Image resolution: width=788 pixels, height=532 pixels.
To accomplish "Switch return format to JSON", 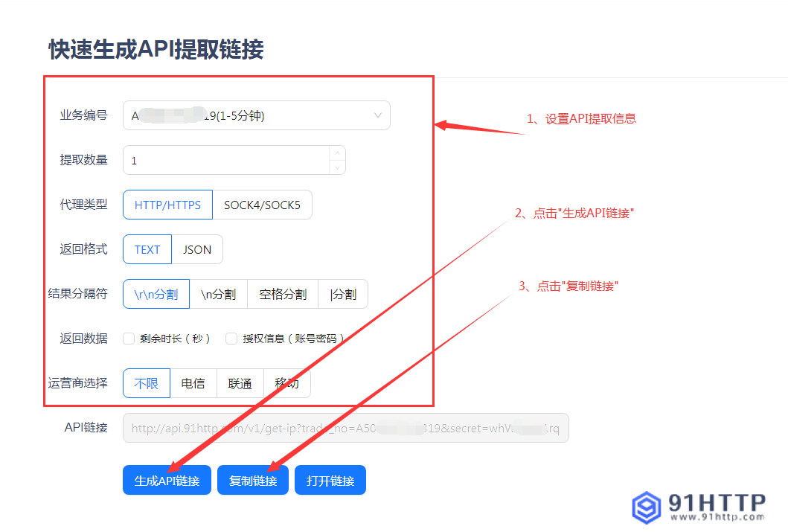I will [x=198, y=249].
